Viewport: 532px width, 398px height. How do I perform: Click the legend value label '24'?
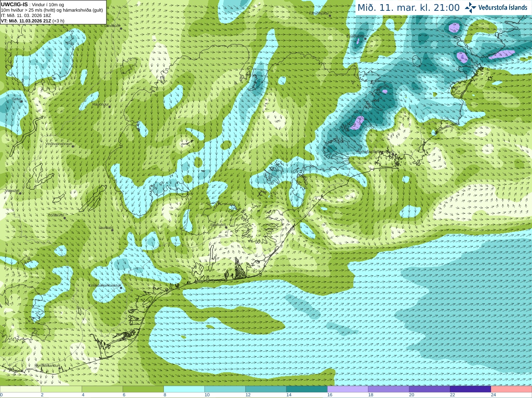click(493, 395)
